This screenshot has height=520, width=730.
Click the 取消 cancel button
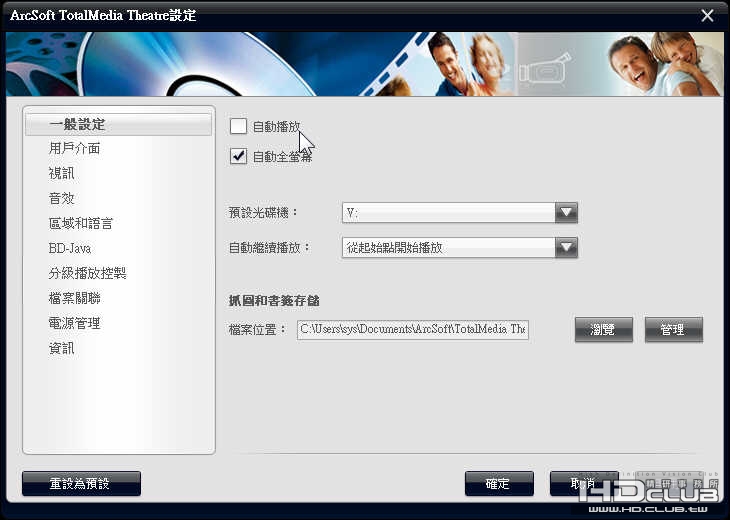pyautogui.click(x=583, y=484)
